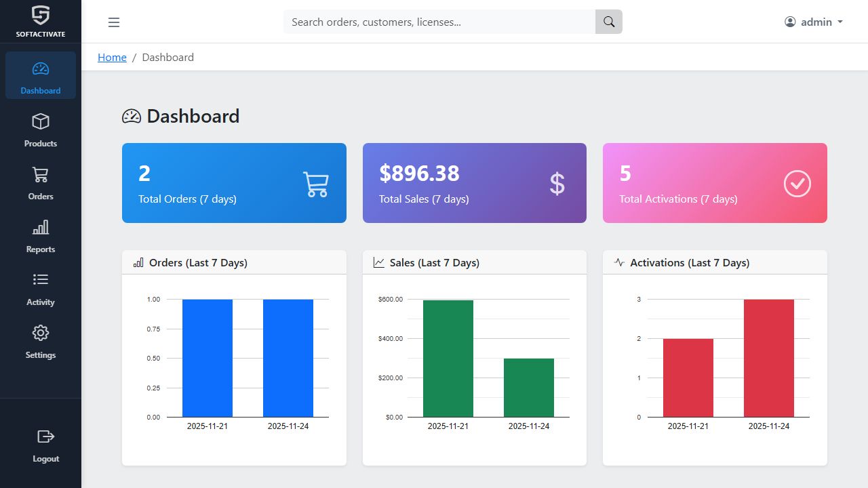
Task: Open the Settings gear icon
Action: pyautogui.click(x=41, y=333)
